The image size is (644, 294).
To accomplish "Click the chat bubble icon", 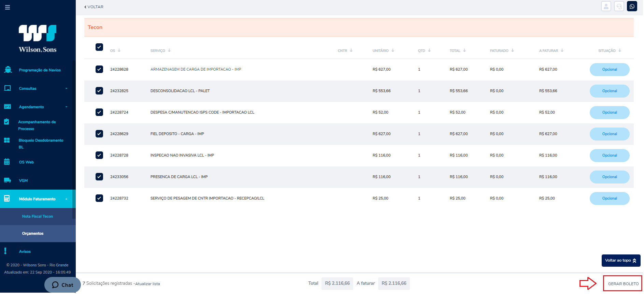I will tap(55, 285).
